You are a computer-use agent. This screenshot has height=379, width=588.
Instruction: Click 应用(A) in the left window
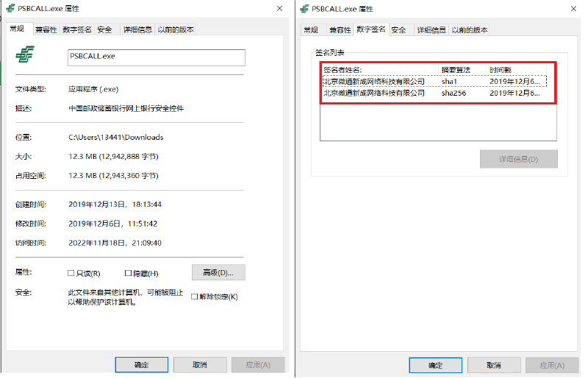pos(258,365)
